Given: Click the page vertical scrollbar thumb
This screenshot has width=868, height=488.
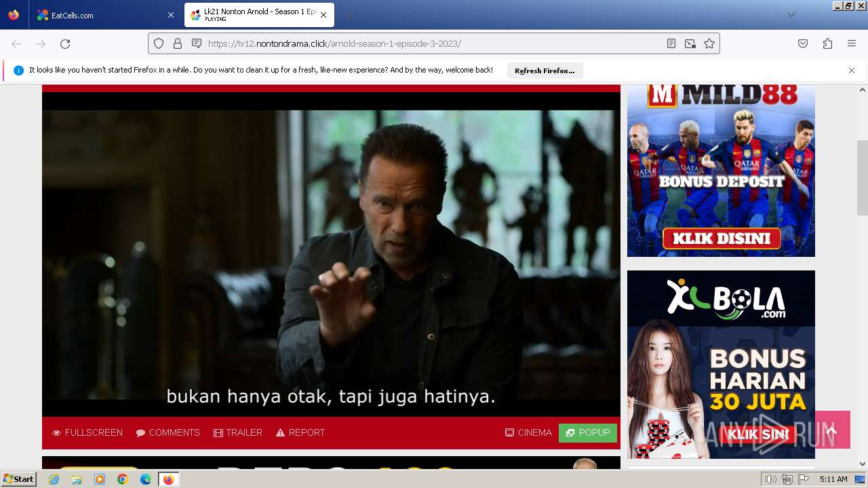Looking at the screenshot, I should [863, 178].
